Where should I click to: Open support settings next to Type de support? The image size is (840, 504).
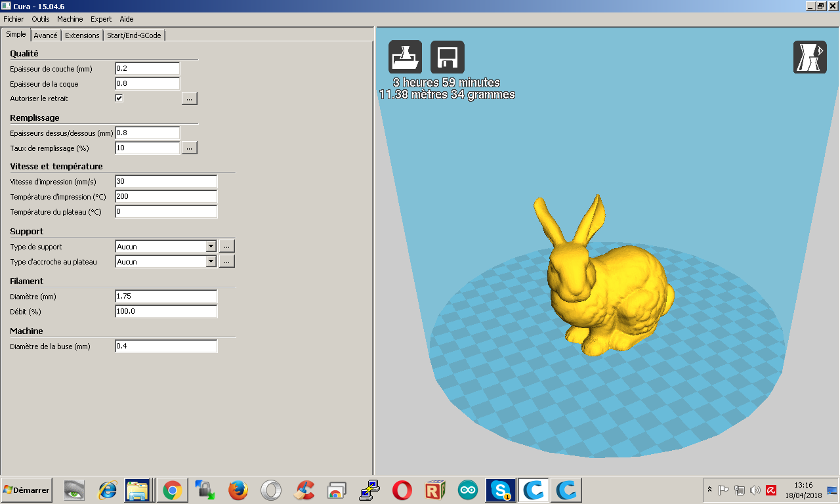pyautogui.click(x=226, y=247)
